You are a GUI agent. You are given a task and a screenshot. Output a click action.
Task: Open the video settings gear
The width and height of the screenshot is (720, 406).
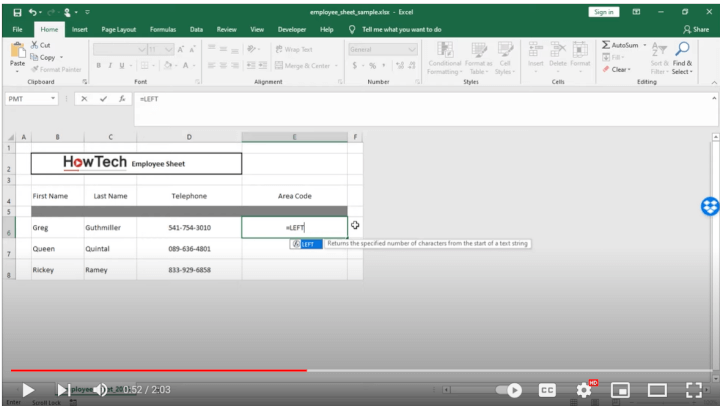(584, 390)
